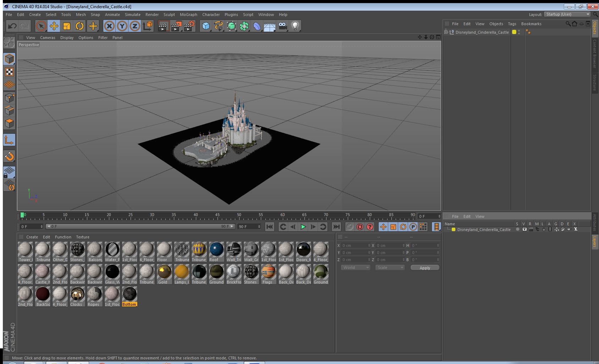Open the Sculpt menu
The image size is (599, 364).
169,15
